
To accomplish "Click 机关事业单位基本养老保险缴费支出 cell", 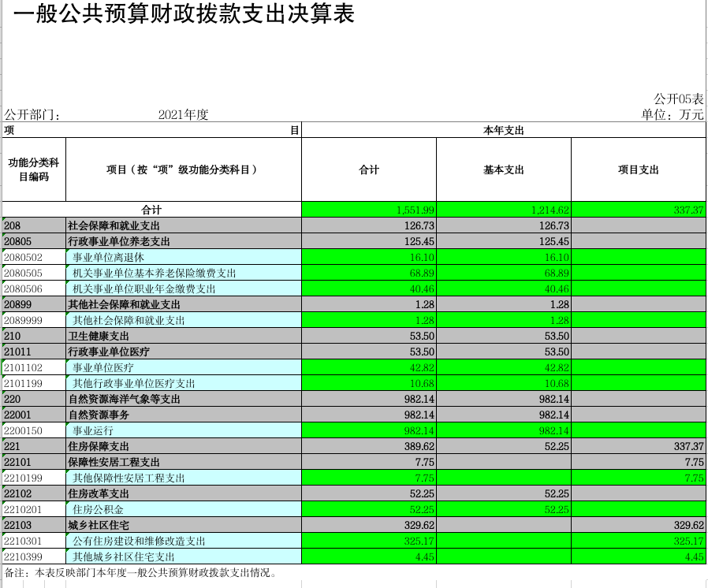I will pyautogui.click(x=184, y=273).
